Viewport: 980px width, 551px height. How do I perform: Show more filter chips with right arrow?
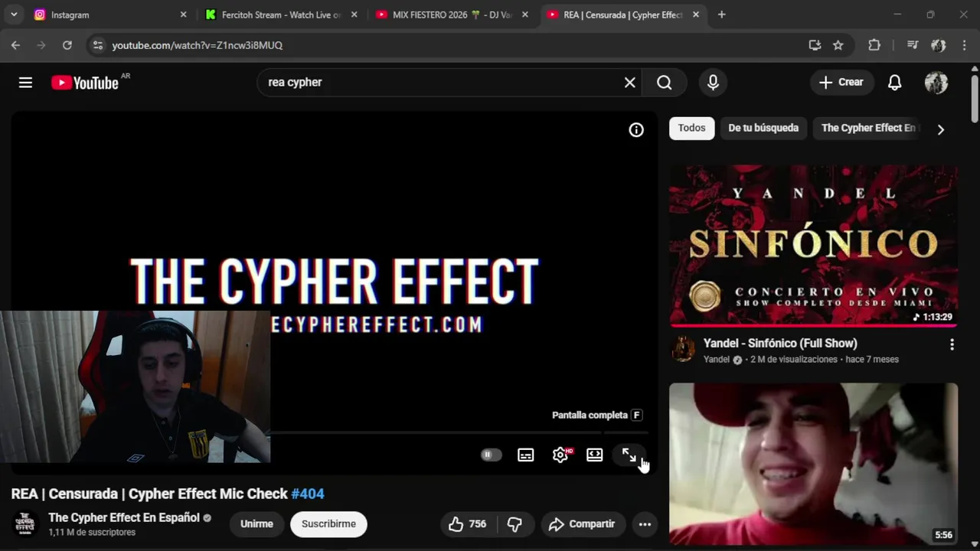(x=941, y=129)
